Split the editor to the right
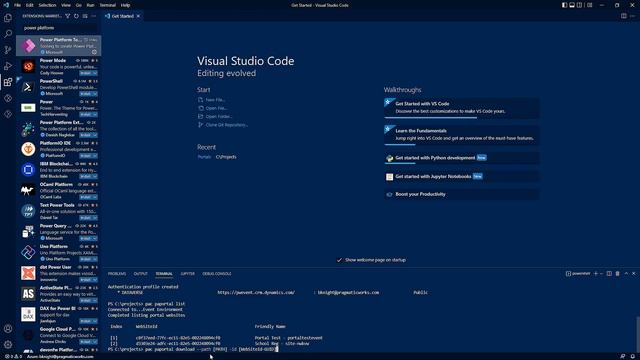This screenshot has width=640, height=360. point(624,16)
